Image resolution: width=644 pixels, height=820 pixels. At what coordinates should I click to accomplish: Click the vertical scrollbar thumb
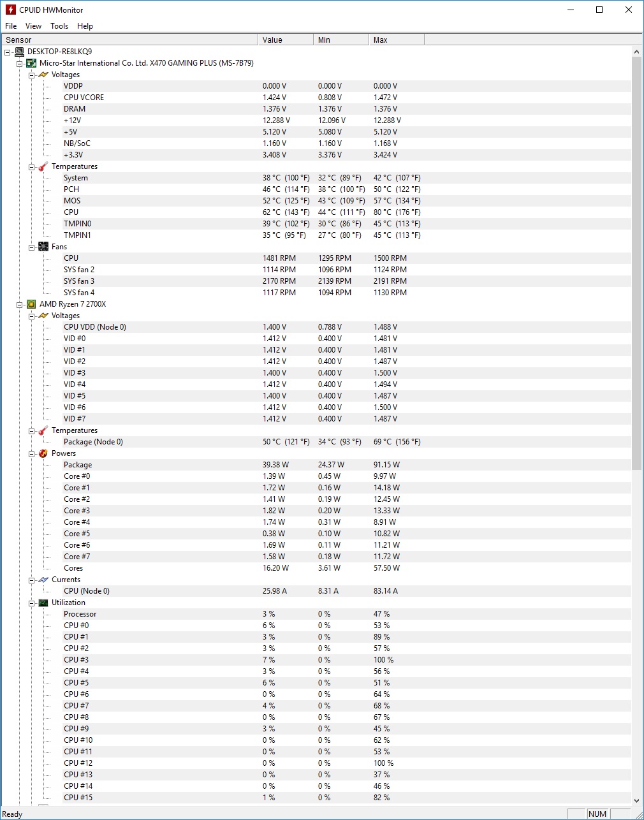pos(636,263)
